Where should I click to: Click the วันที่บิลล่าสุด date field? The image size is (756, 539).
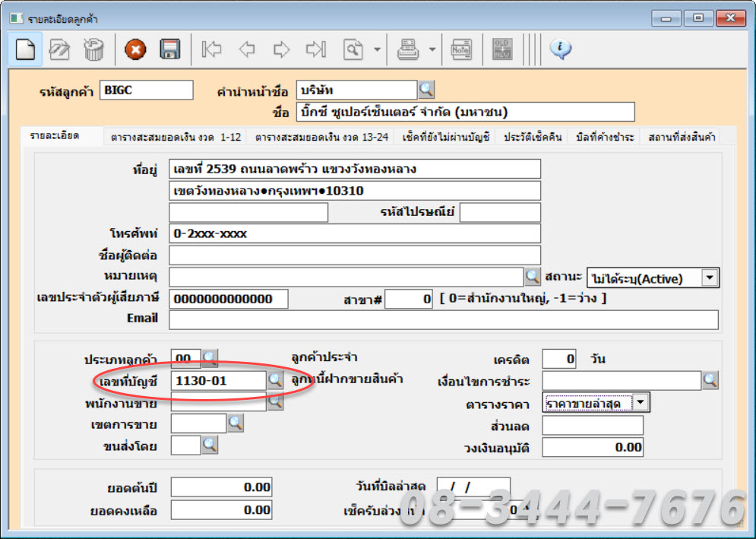[473, 487]
